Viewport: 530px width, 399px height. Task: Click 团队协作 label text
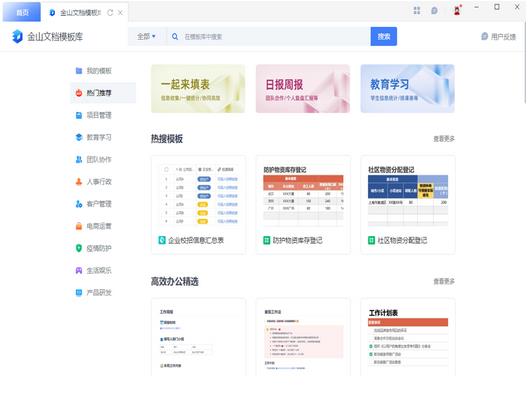[x=99, y=159]
